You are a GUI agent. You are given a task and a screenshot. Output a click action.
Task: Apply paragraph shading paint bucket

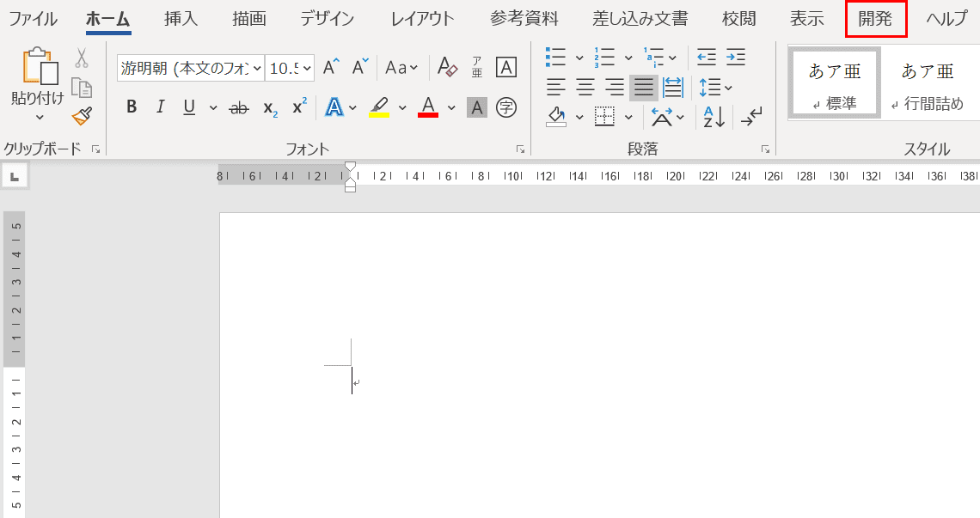(x=555, y=116)
